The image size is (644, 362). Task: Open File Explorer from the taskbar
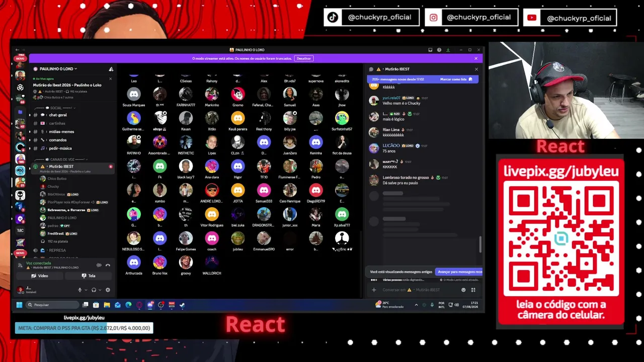click(x=107, y=305)
